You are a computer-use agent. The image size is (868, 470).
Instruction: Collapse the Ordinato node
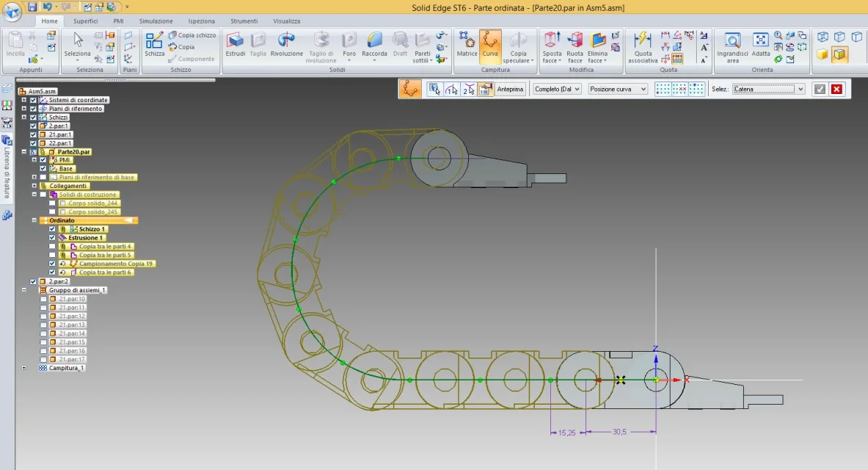pos(34,220)
